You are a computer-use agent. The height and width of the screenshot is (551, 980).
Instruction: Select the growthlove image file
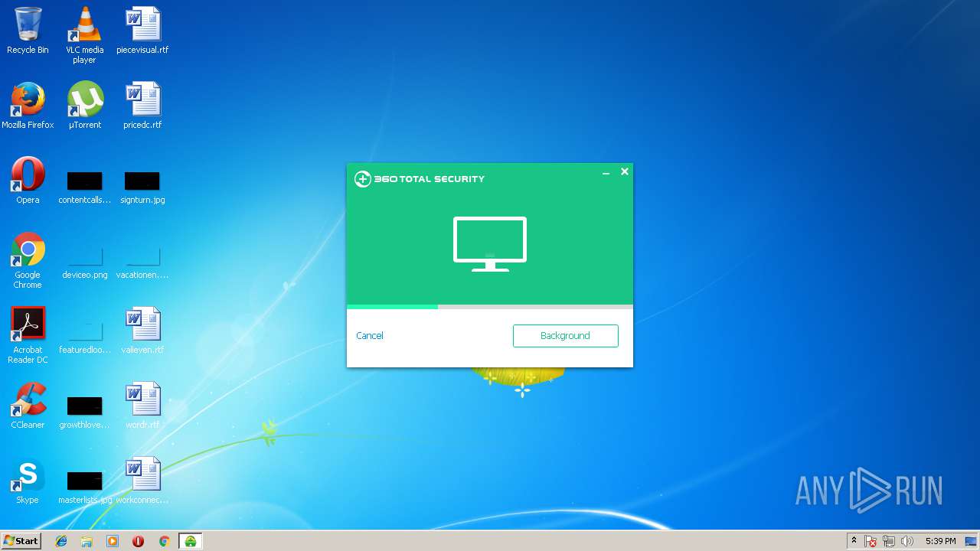[x=84, y=412]
